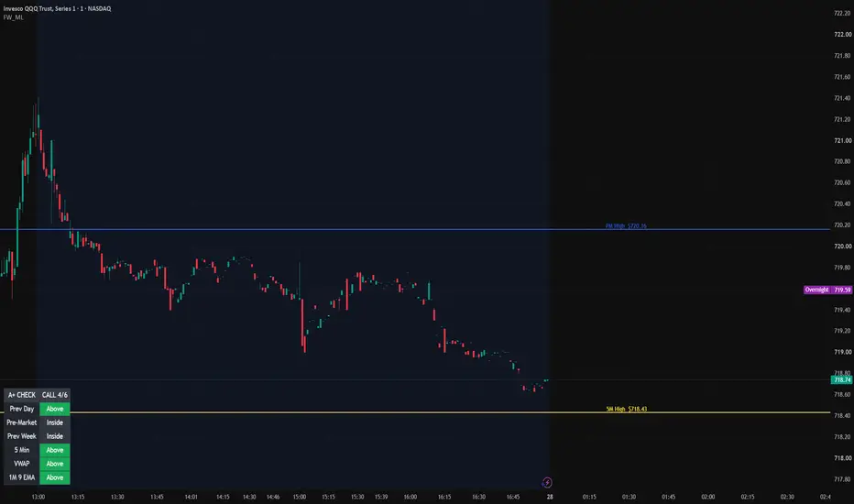
Task: Click the purple lightning icon near time axis
Action: pyautogui.click(x=547, y=482)
